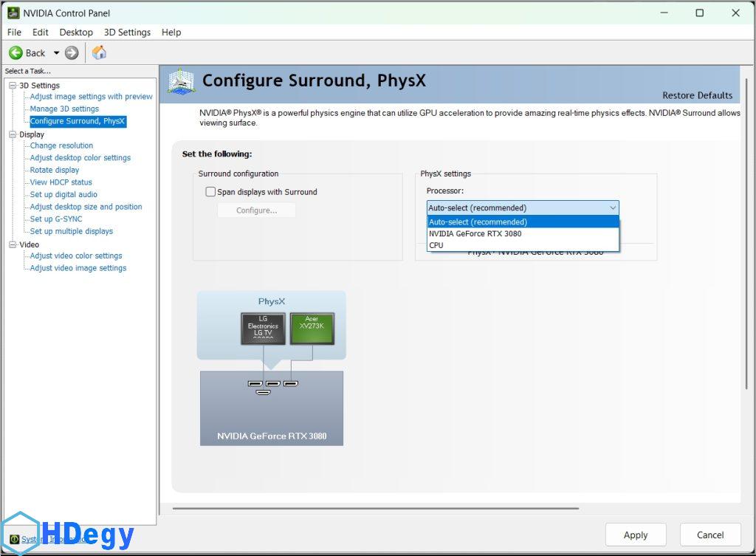756x556 pixels.
Task: Click the Apply button
Action: 635,535
